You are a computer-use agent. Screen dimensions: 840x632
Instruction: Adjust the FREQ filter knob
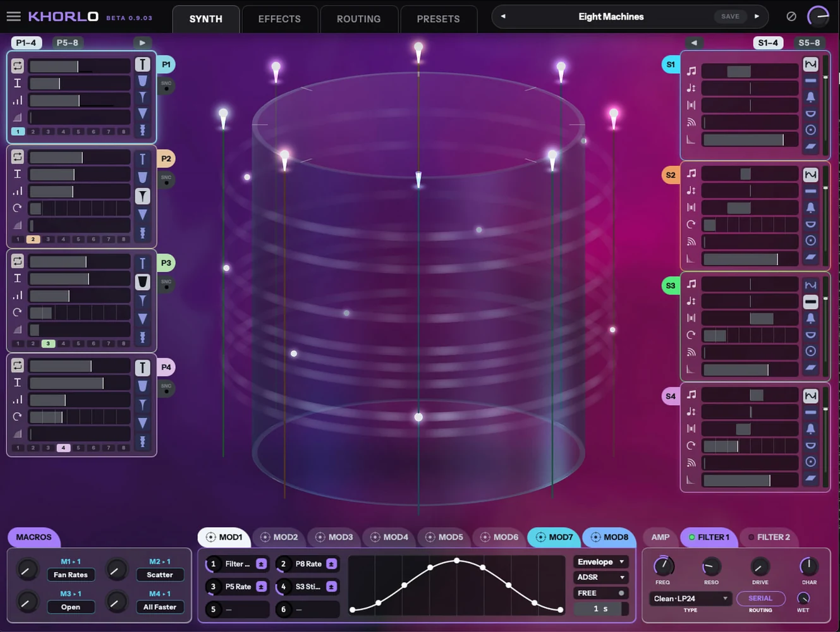coord(662,566)
